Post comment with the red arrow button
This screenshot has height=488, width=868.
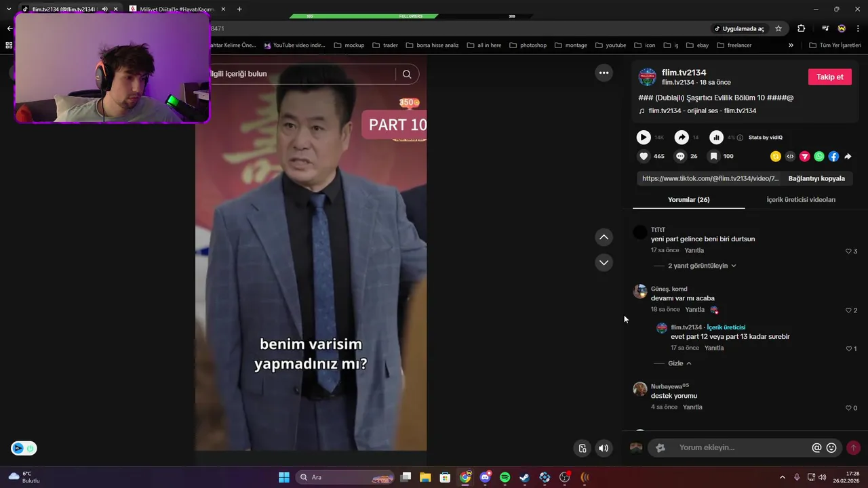[x=853, y=447]
